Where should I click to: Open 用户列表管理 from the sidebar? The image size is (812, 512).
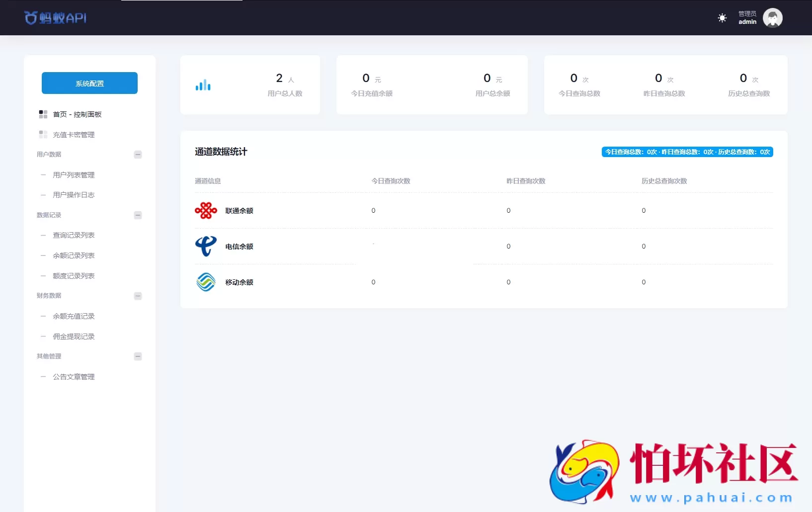(74, 174)
